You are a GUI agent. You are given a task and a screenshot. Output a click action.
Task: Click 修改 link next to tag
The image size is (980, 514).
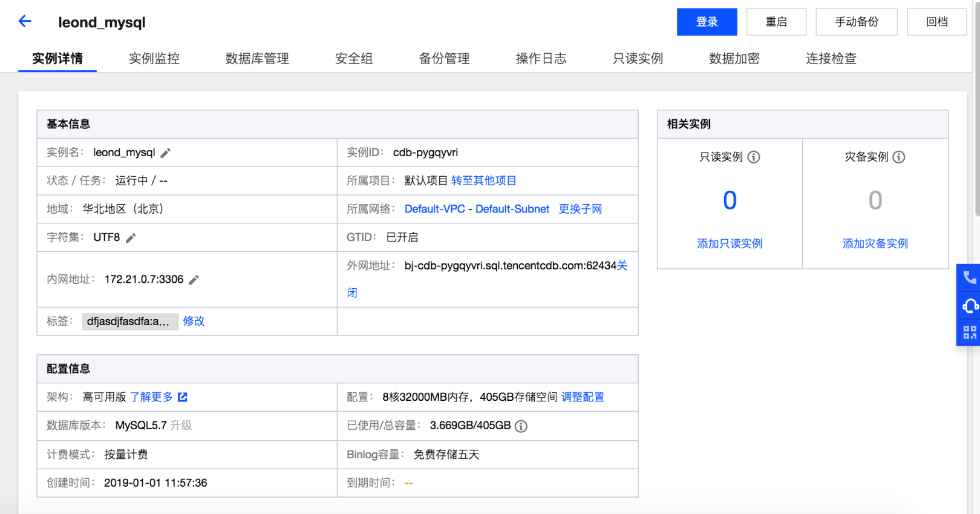pos(194,321)
